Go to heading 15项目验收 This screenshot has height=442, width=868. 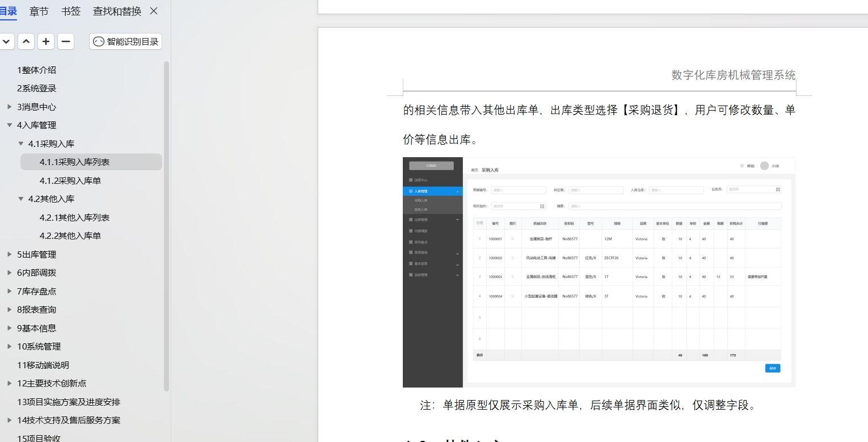(x=39, y=438)
